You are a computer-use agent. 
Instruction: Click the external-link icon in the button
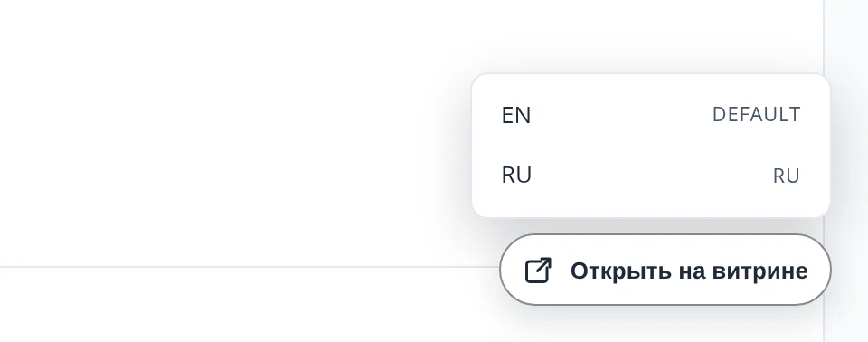point(538,271)
